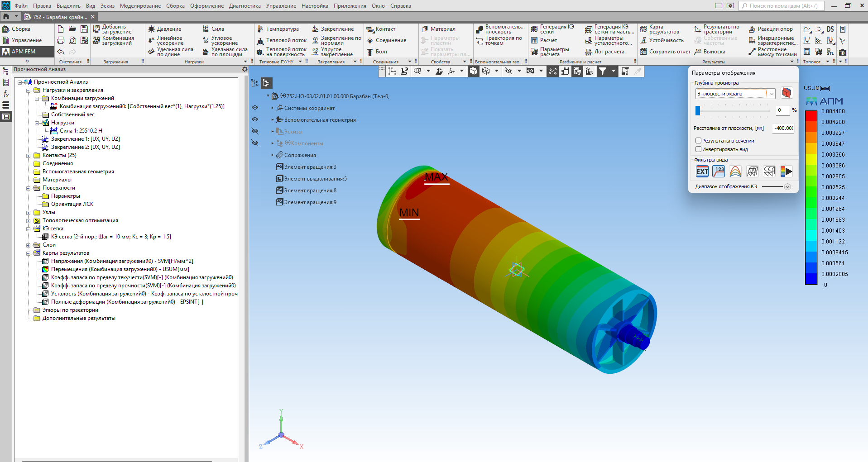The width and height of the screenshot is (868, 462).
Task: Open the Глубина просмотра dropdown
Action: [x=771, y=94]
